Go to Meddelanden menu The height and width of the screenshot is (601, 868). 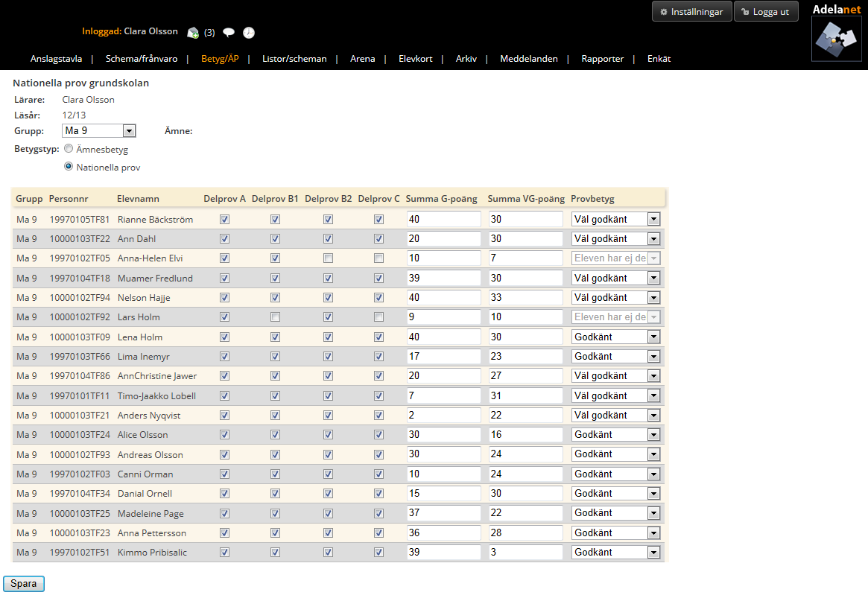pos(529,59)
